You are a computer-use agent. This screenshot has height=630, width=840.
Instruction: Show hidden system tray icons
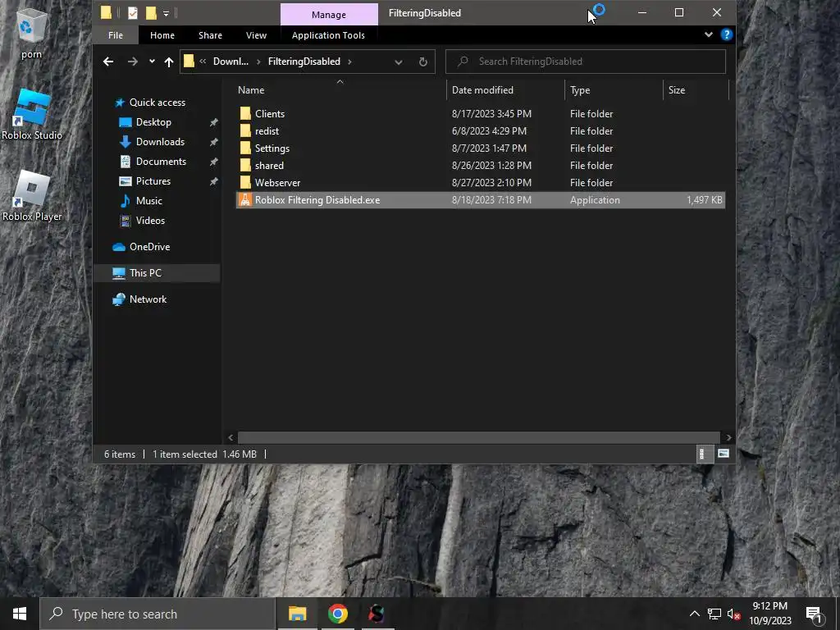point(694,614)
